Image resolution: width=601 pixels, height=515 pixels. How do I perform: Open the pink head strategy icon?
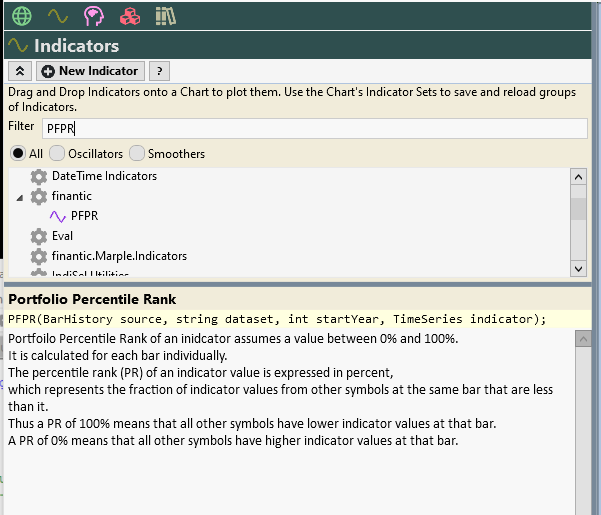[94, 16]
